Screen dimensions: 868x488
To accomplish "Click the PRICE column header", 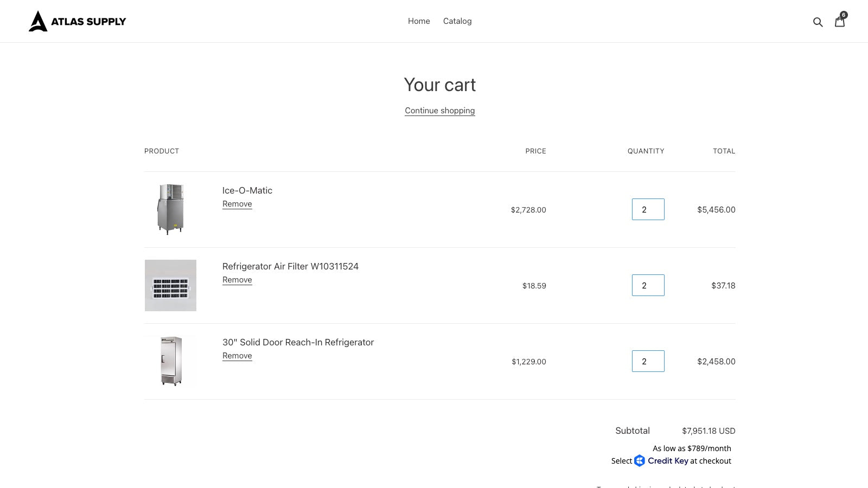I will coord(535,151).
